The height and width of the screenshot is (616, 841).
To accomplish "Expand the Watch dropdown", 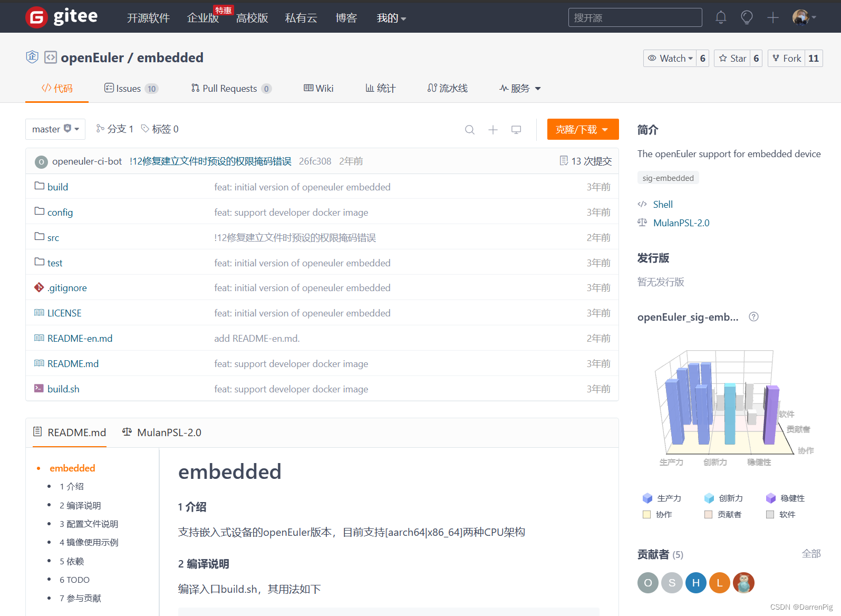I will point(670,58).
